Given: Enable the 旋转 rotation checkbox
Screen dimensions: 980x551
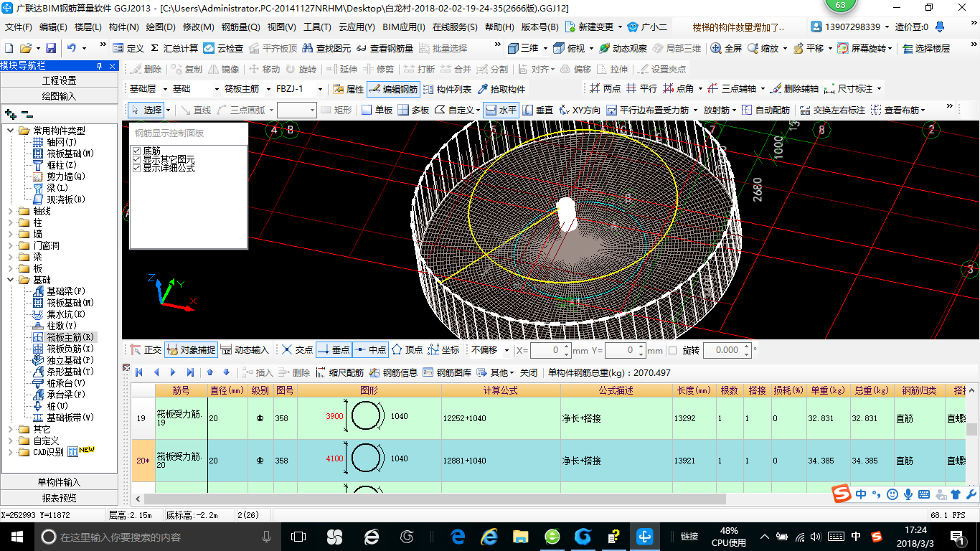Looking at the screenshot, I should pos(672,350).
